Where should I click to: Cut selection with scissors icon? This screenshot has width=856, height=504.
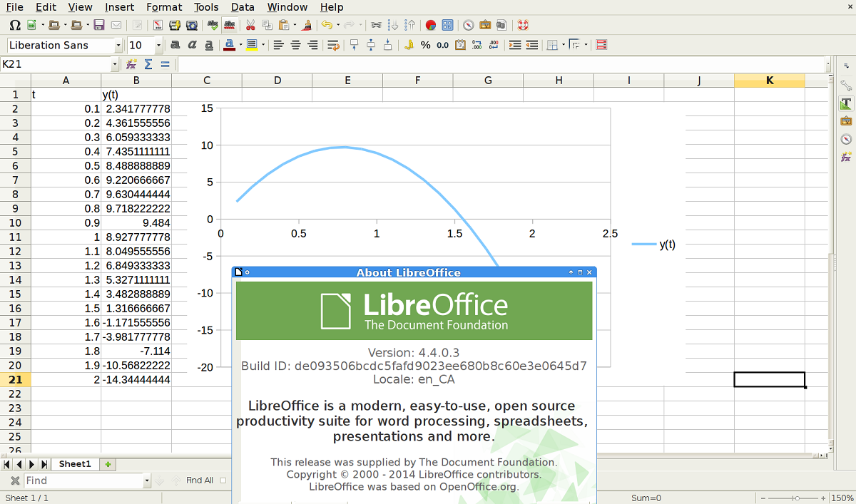click(250, 25)
